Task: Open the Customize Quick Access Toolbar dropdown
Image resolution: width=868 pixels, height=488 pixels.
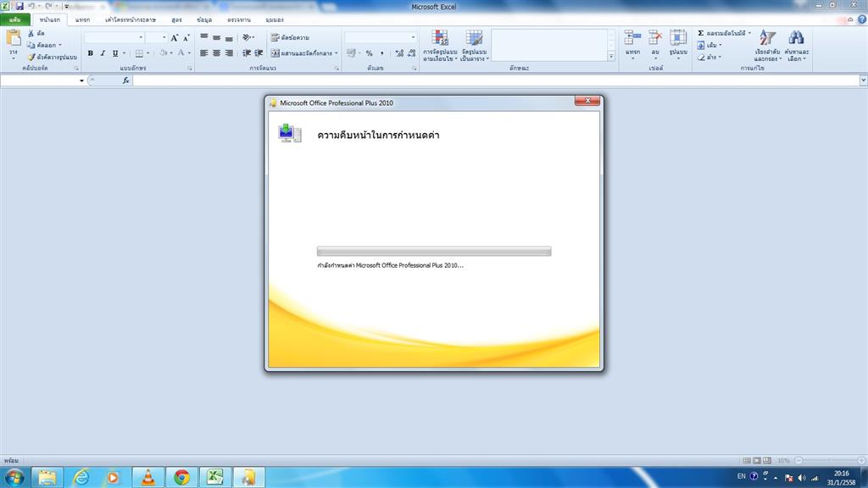Action: tap(66, 6)
